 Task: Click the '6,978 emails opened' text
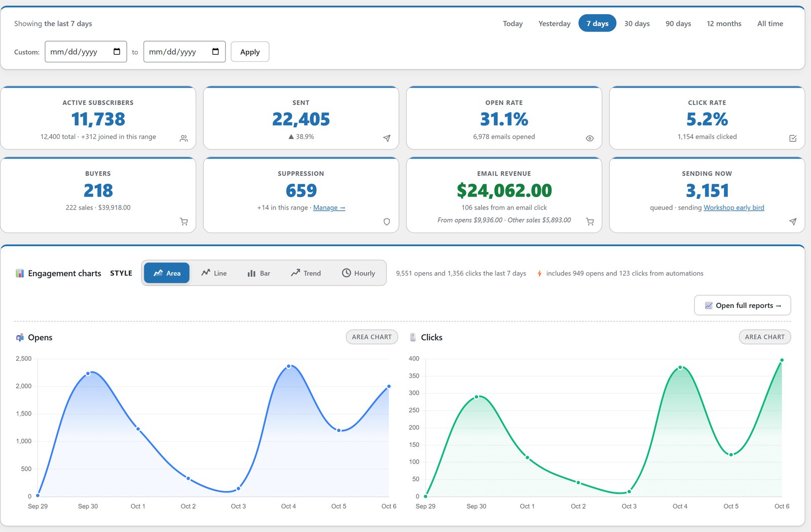(x=504, y=137)
